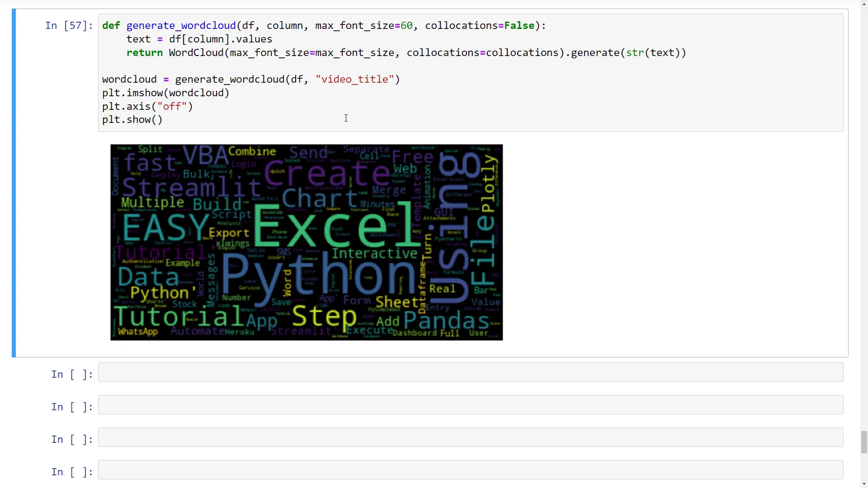The height and width of the screenshot is (488, 868).
Task: Click the def generate_wordcloud function name
Action: click(180, 25)
